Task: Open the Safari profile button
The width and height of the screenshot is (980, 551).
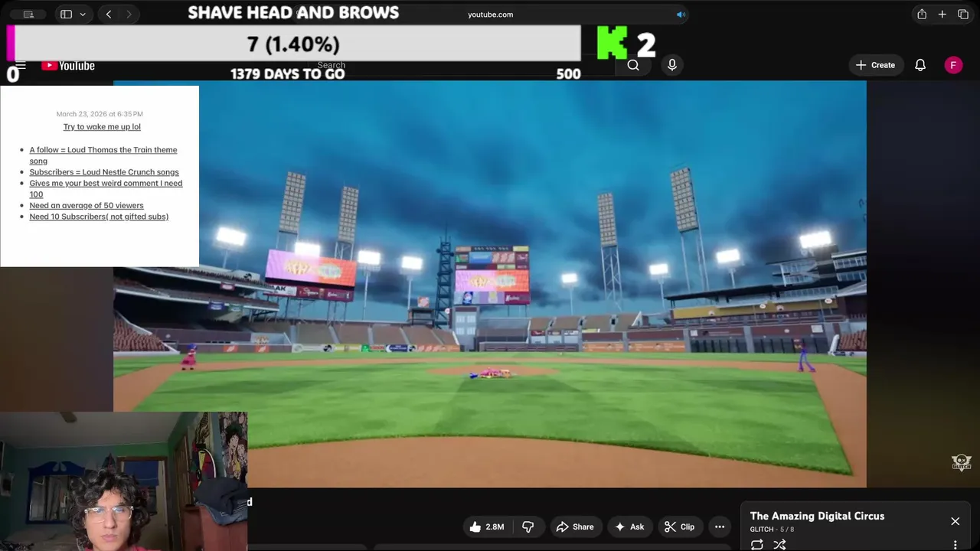Action: pyautogui.click(x=28, y=15)
